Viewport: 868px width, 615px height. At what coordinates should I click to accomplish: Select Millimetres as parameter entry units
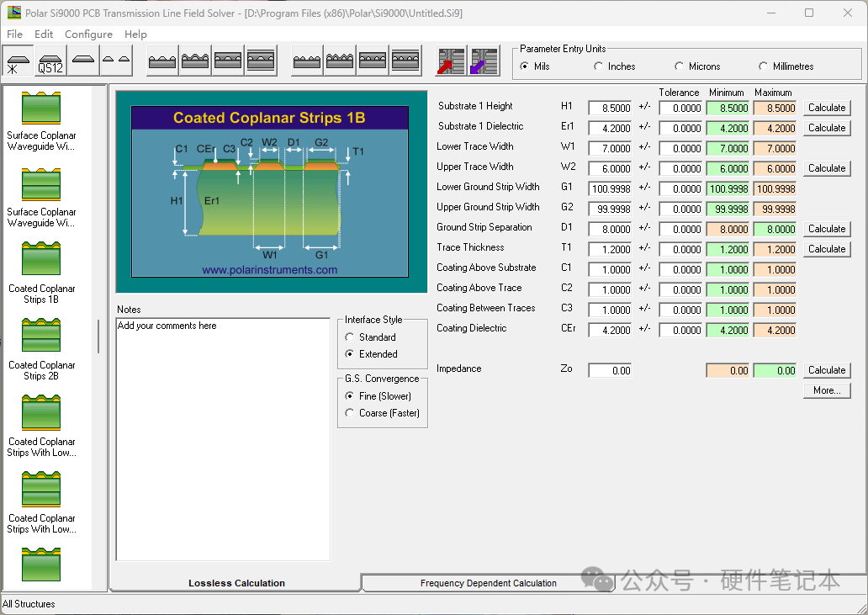786,66
